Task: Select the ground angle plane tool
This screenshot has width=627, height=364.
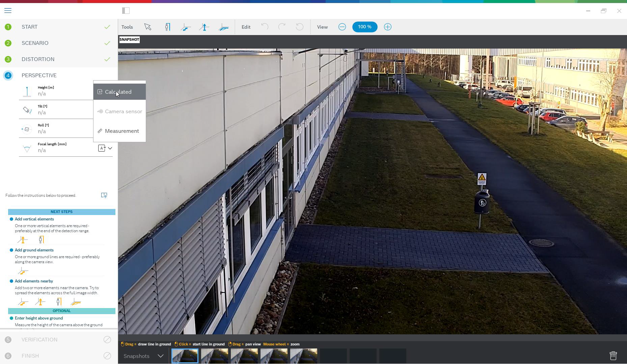Action: 223,27
